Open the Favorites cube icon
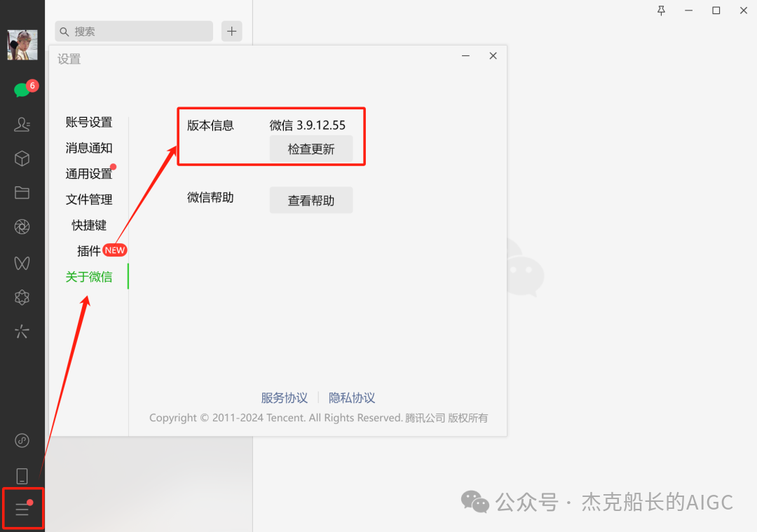The width and height of the screenshot is (757, 532). point(22,159)
